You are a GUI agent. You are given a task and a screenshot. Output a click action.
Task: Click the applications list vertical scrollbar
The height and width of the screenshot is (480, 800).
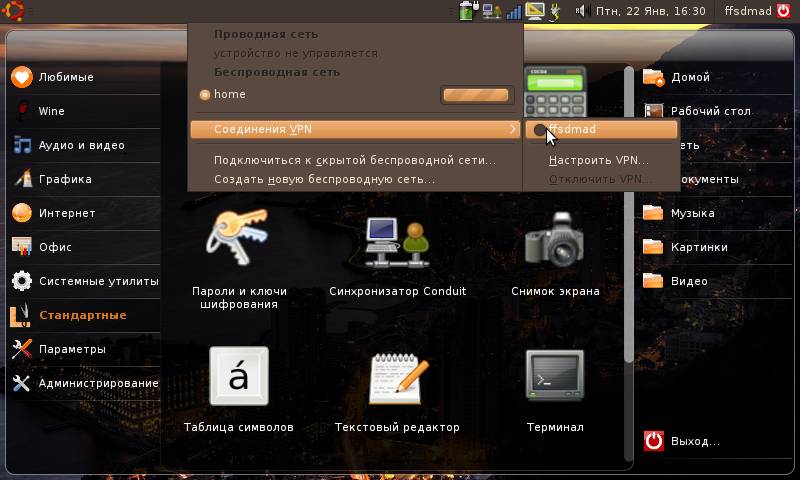629,214
